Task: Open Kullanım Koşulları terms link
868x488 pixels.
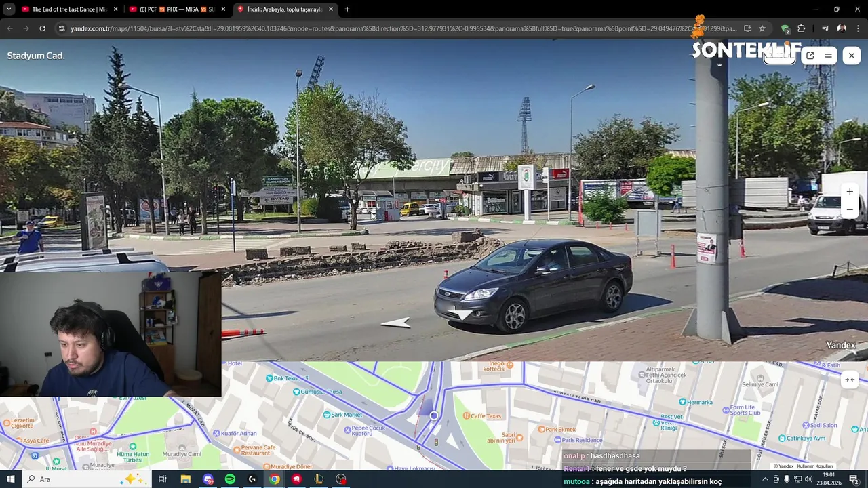Action: click(814, 466)
